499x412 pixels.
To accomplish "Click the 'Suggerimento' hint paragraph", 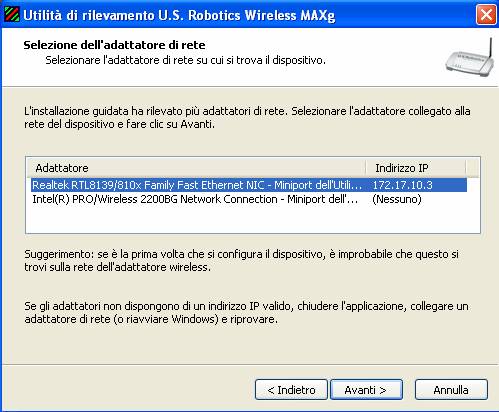I will coord(242,261).
